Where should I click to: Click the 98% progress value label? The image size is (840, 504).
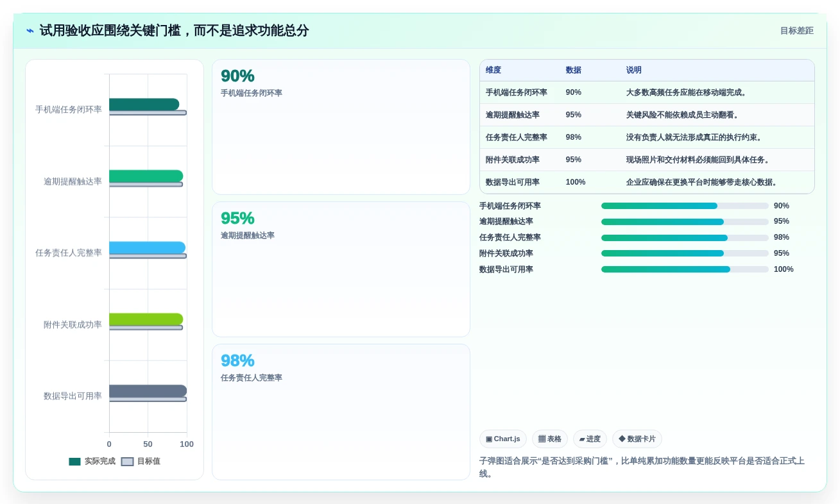tap(781, 237)
